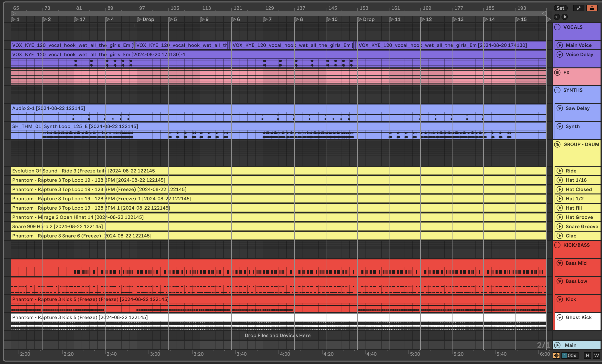Viewport: 602px width, 364px height.
Task: Fold the Voice Delay track
Action: [559, 54]
